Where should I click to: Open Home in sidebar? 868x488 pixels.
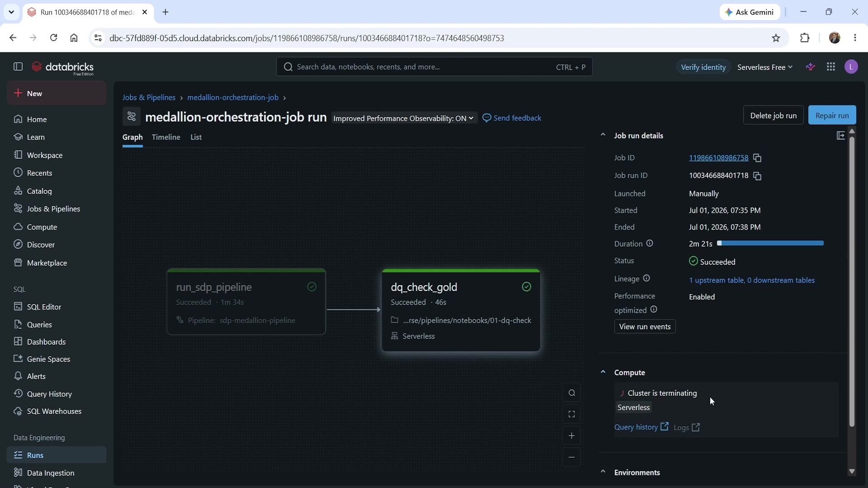(x=57, y=119)
